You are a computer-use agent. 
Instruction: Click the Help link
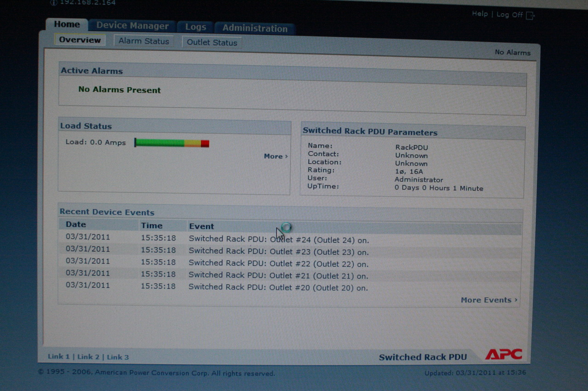tap(480, 14)
